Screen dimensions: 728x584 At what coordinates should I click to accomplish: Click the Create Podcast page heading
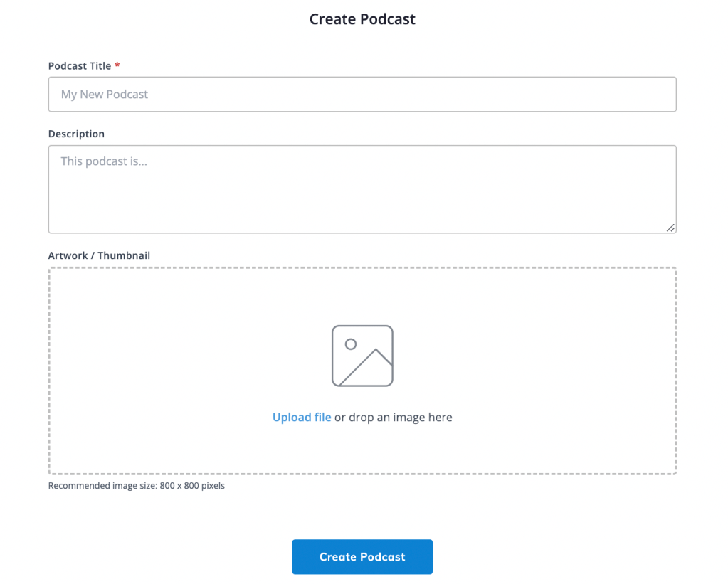(x=362, y=19)
